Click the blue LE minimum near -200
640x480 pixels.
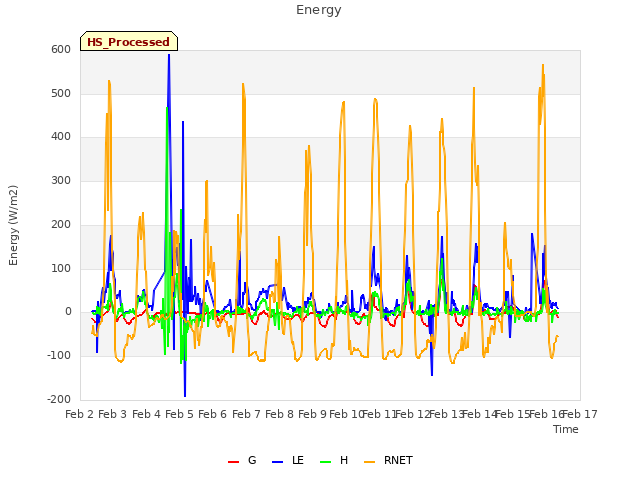tap(185, 395)
